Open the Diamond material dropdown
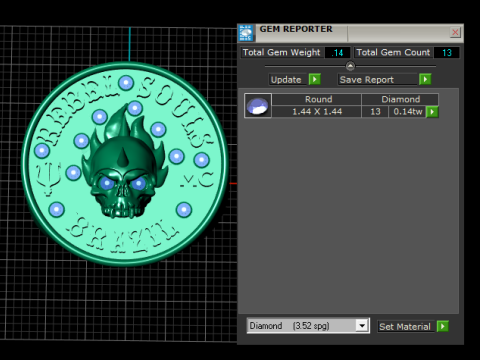Viewport: 480px width, 360px height. pos(362,325)
